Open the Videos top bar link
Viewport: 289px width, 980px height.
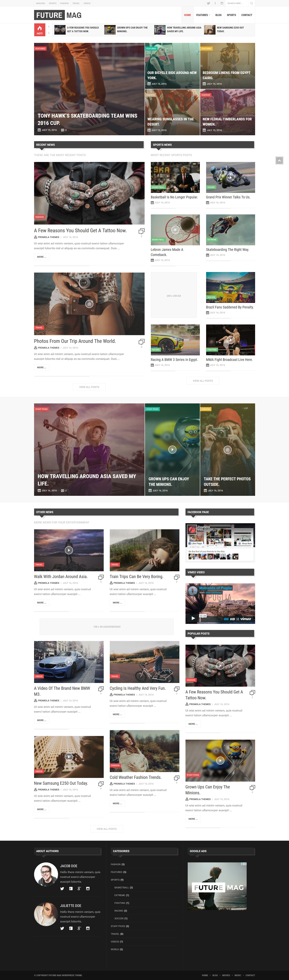(87, 3)
